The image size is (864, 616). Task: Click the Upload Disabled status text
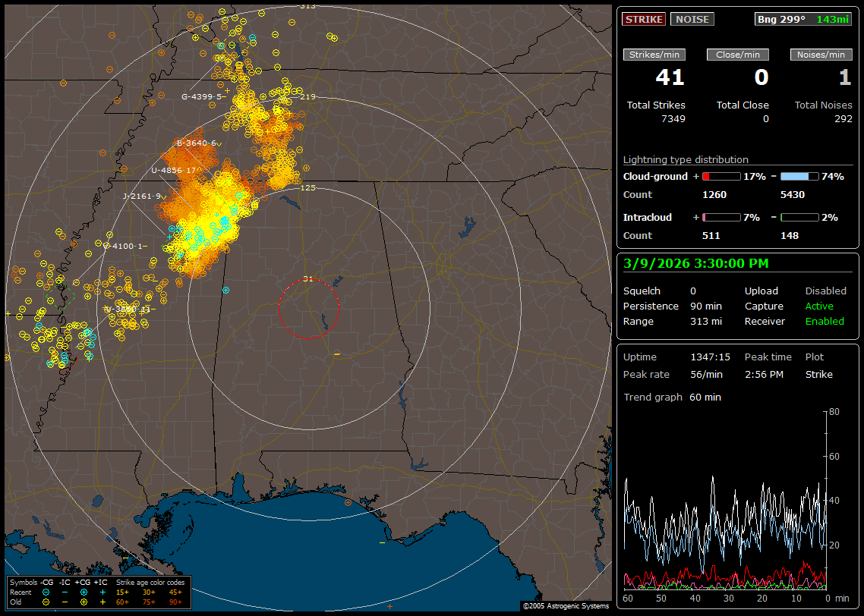point(825,291)
